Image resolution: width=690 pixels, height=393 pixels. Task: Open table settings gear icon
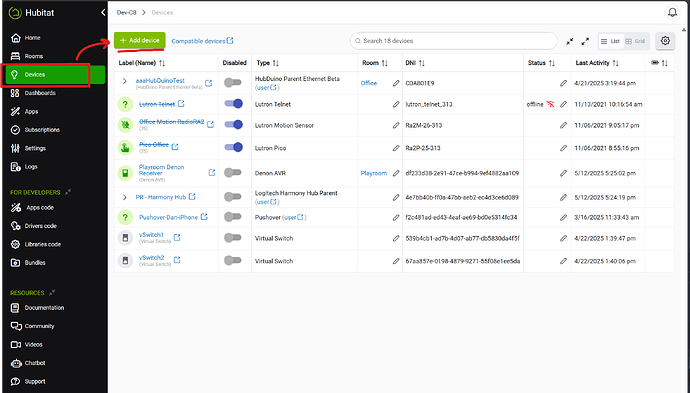click(x=665, y=41)
